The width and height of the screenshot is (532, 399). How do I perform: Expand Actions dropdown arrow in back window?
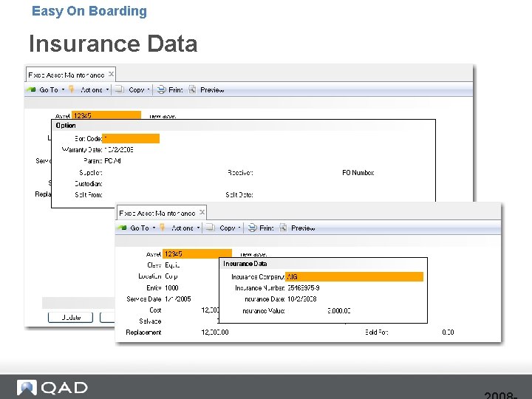(x=107, y=89)
